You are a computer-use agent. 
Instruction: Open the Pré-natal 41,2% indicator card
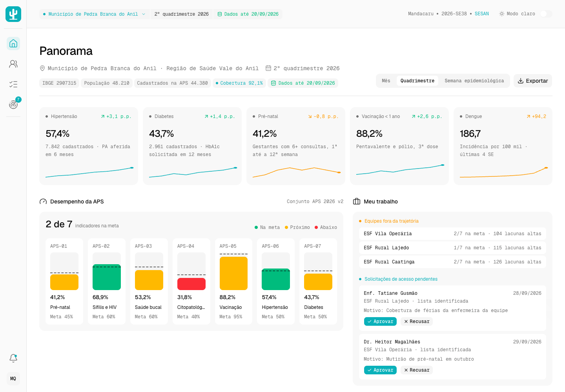pyautogui.click(x=296, y=146)
